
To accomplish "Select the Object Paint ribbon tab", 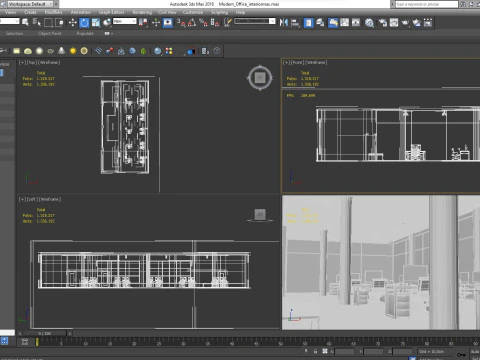I will [x=50, y=33].
